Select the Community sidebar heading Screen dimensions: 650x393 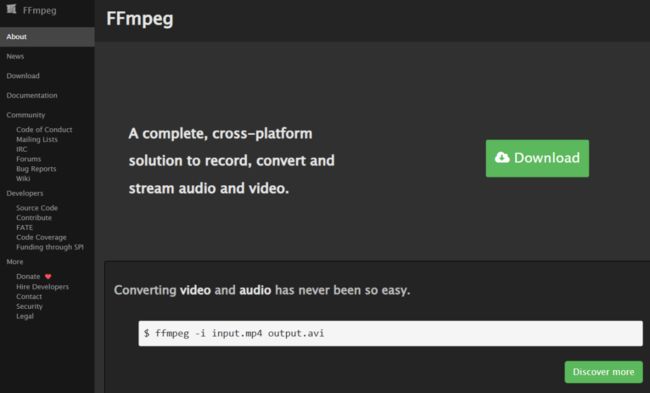pos(26,115)
